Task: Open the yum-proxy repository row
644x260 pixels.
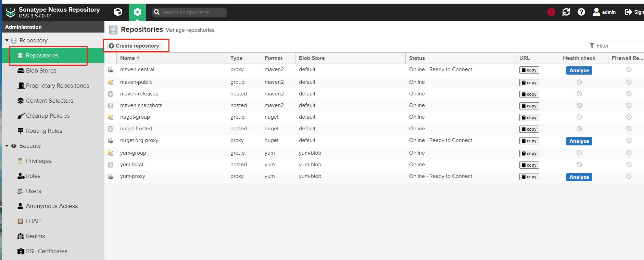Action: (x=374, y=177)
